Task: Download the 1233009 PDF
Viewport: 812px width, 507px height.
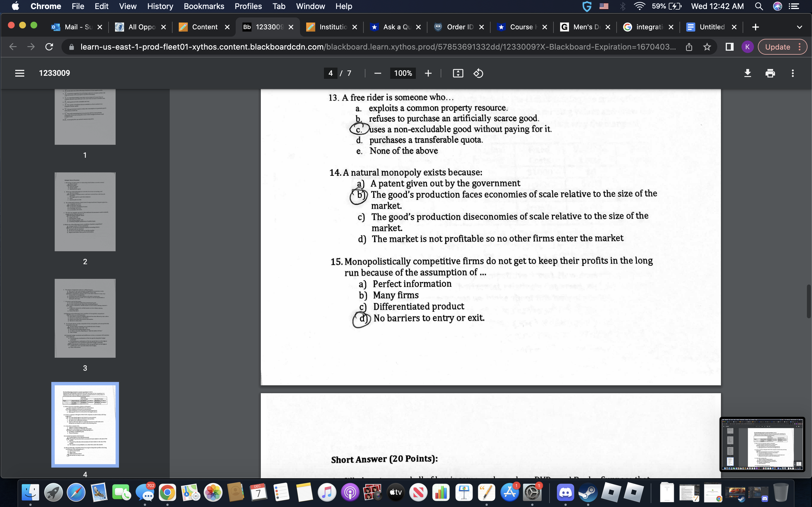Action: coord(748,73)
